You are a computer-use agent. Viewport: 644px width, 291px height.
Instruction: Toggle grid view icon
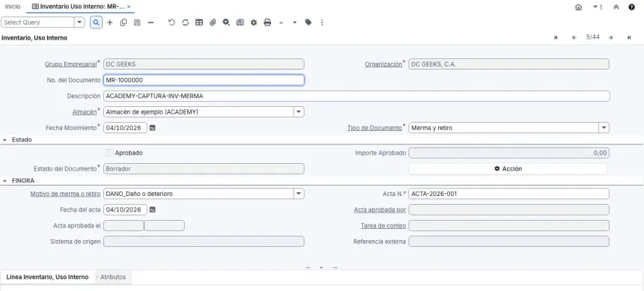(199, 22)
